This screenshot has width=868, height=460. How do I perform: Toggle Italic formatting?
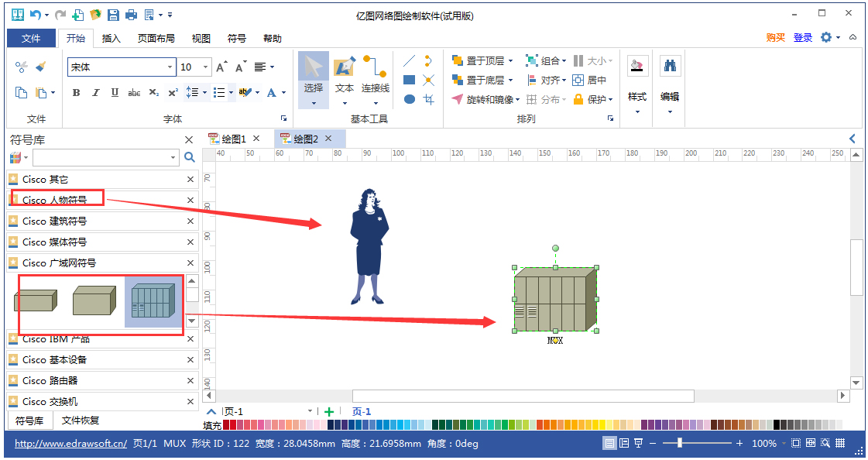(95, 92)
